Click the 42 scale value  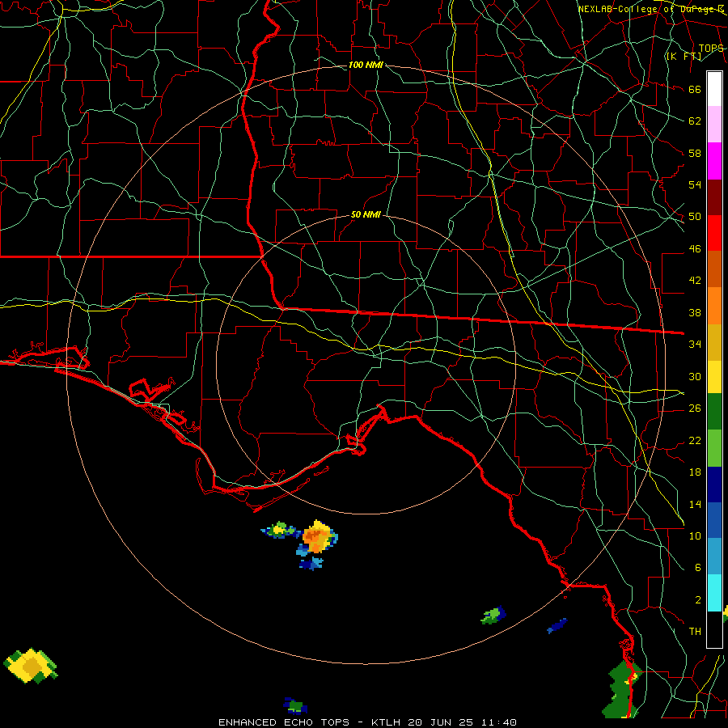(x=695, y=280)
